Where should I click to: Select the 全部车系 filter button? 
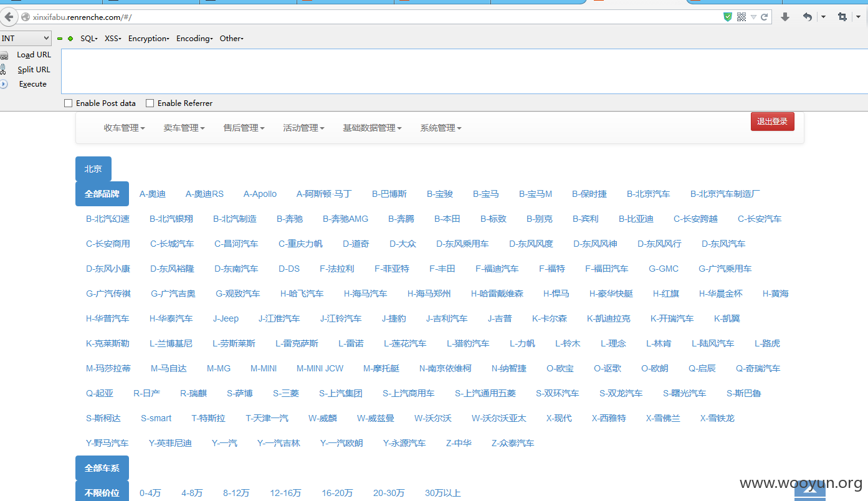pos(102,468)
